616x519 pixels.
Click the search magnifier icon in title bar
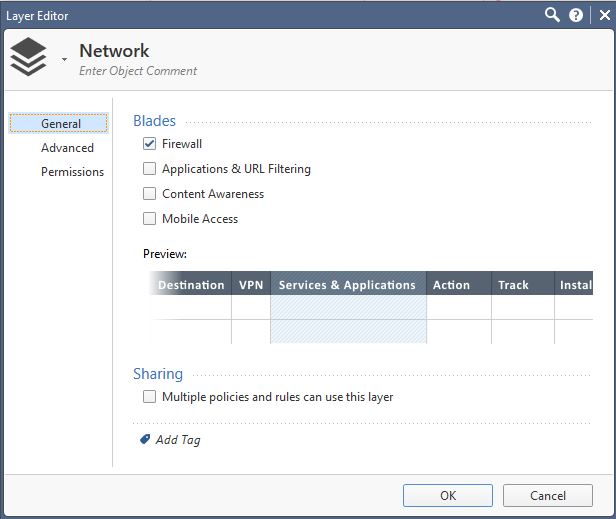(552, 15)
